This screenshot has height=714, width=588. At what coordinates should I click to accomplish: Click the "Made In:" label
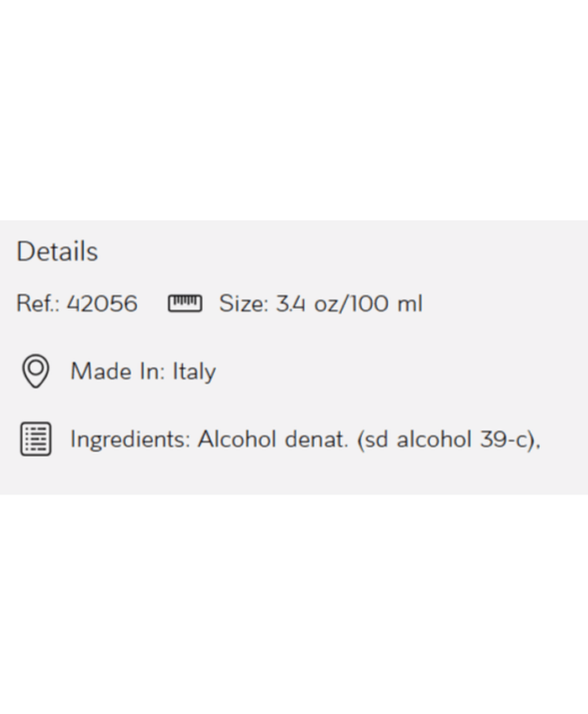tap(118, 371)
